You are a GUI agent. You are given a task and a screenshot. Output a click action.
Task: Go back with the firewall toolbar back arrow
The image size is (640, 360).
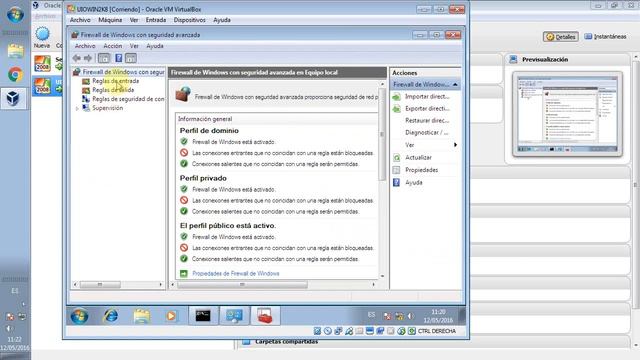[76, 58]
